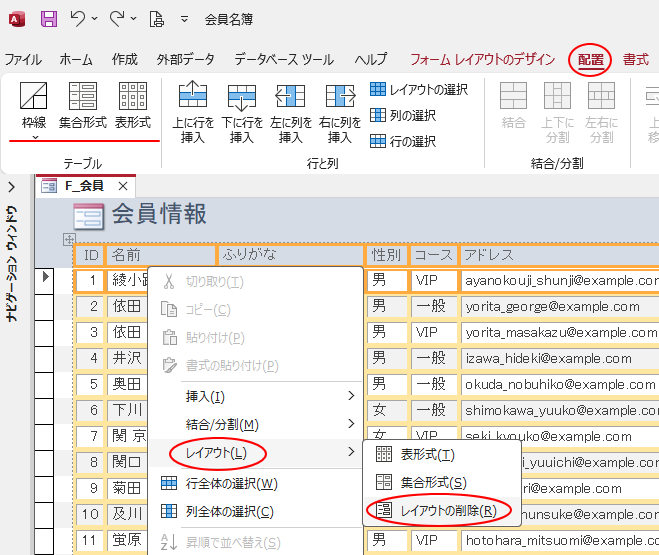Image resolution: width=659 pixels, height=555 pixels.
Task: Switch to the ホーム ribbon tab
Action: click(76, 60)
